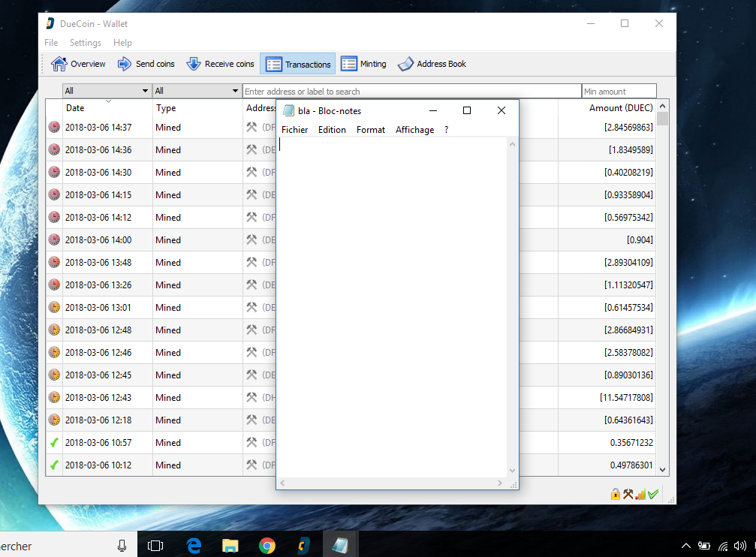Open the Format menu in Bloc-notes
756x557 pixels.
(371, 130)
